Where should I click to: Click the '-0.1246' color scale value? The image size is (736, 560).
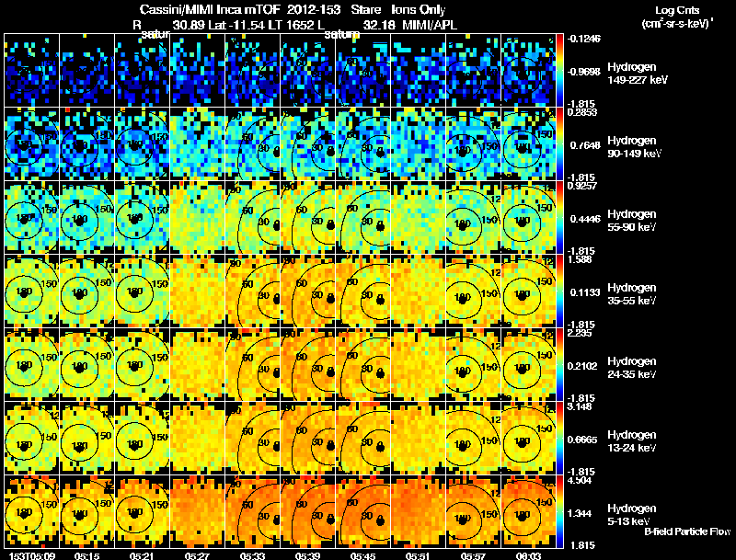coord(584,39)
